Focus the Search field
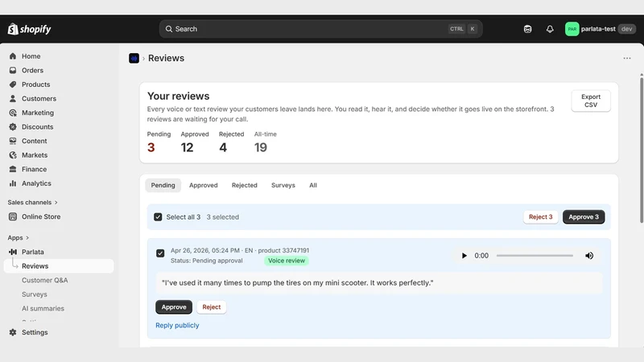This screenshot has height=362, width=644. pos(320,29)
